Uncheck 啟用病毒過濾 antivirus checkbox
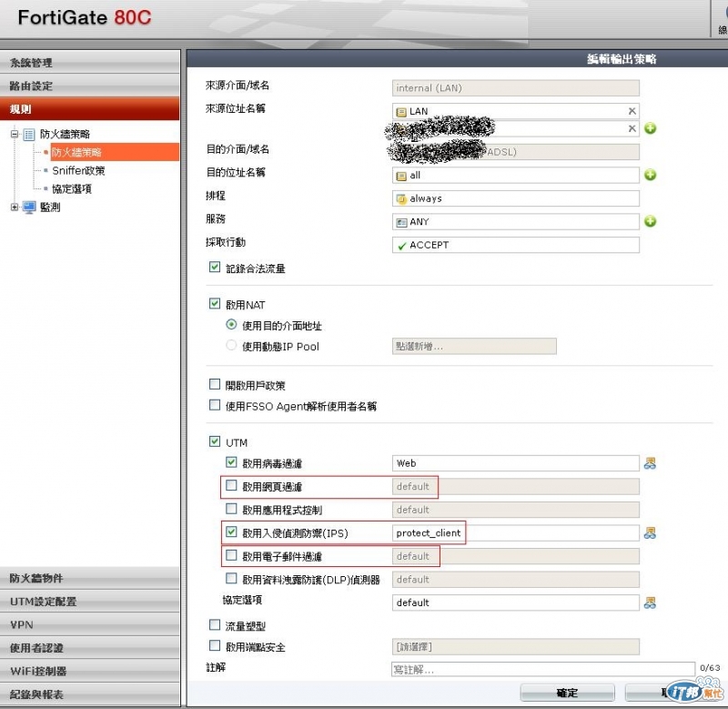Viewport: 728px width, 709px height. pyautogui.click(x=231, y=462)
